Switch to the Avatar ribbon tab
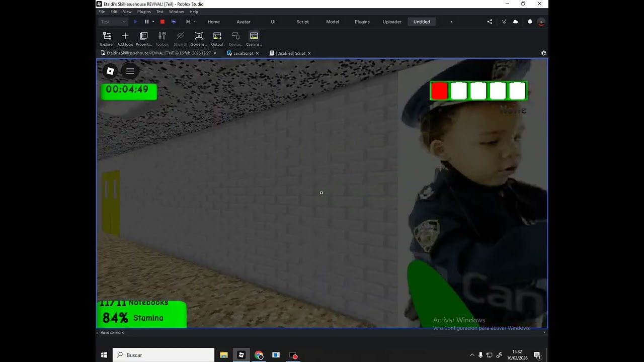The width and height of the screenshot is (644, 362). (244, 22)
